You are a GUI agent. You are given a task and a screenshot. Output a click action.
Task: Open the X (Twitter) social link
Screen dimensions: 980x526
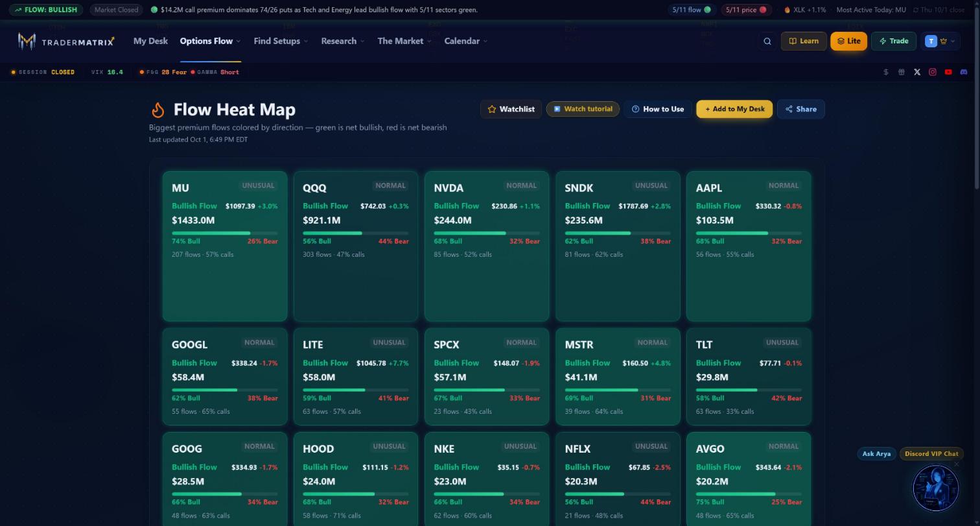click(917, 72)
